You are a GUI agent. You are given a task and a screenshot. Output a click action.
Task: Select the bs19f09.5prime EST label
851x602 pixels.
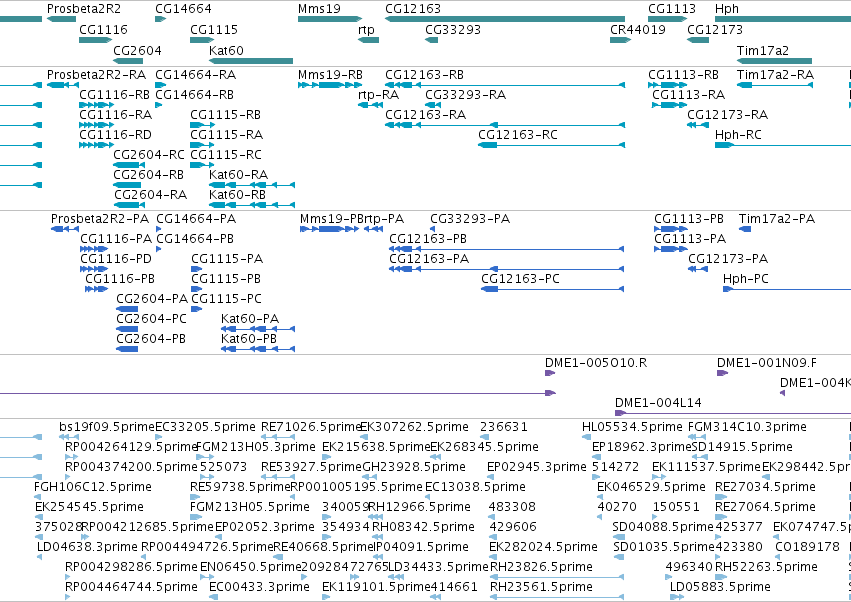[x=107, y=427]
